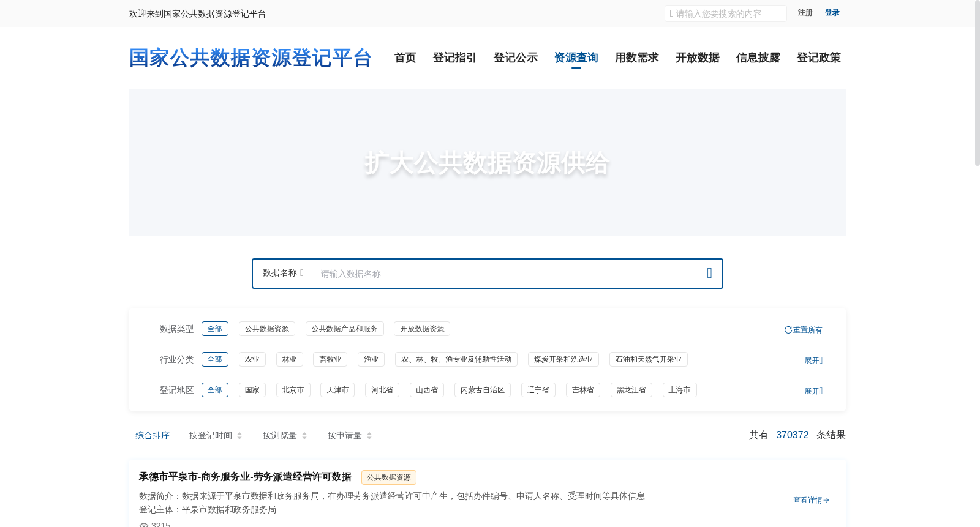Filter region by 国家
Viewport: 980px width, 527px height.
(252, 390)
